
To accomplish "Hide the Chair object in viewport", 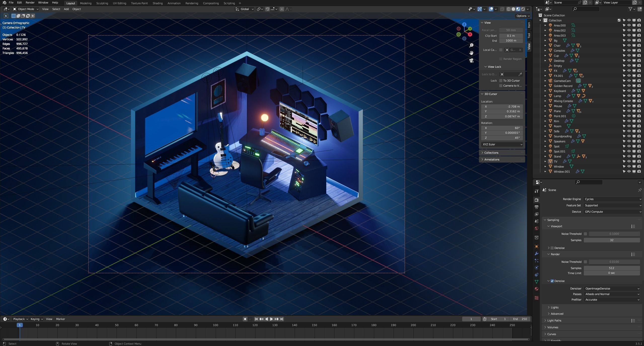I will [629, 46].
